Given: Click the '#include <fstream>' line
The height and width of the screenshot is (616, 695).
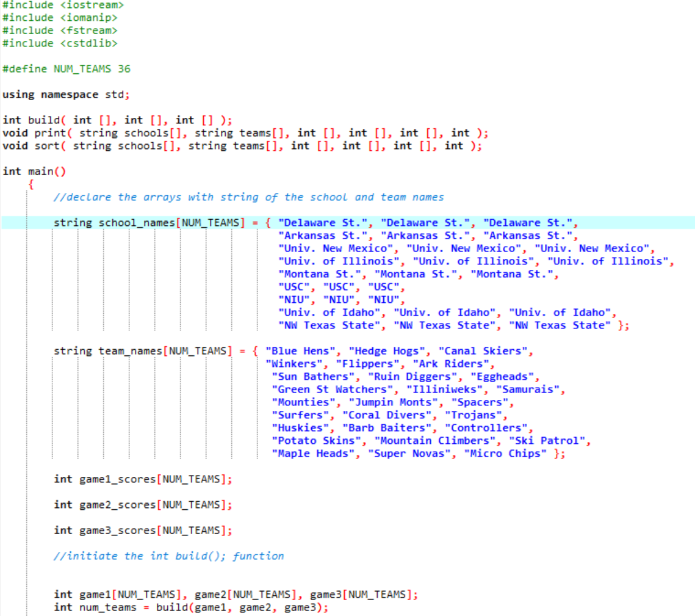Looking at the screenshot, I should point(60,31).
